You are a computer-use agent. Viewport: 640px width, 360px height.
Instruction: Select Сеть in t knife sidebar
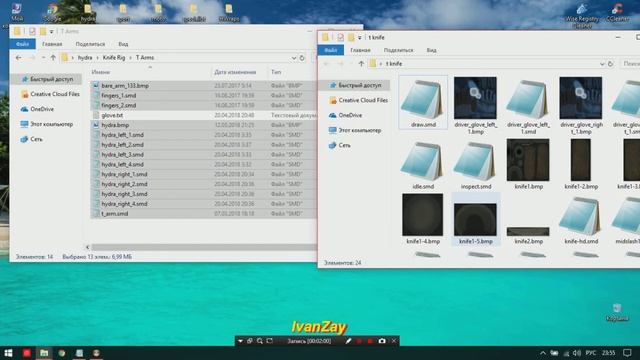tap(340, 145)
